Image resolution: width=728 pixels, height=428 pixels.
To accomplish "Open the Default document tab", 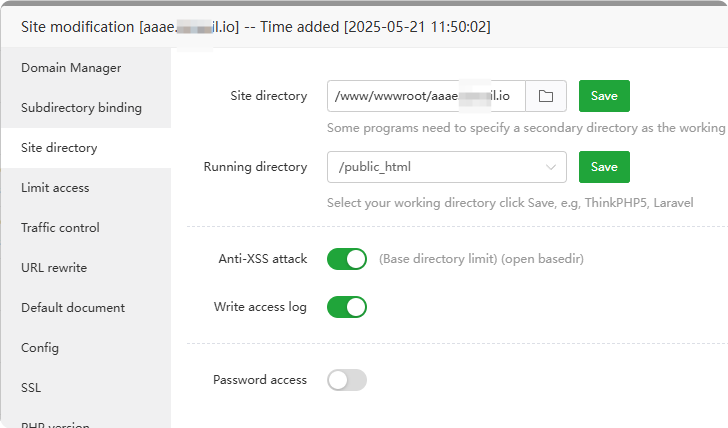I will [73, 308].
